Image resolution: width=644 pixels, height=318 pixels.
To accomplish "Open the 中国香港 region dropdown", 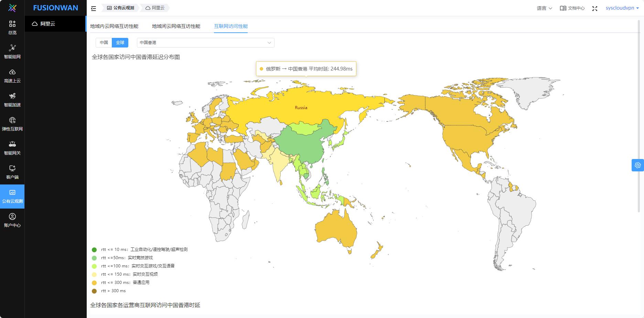I will point(206,43).
